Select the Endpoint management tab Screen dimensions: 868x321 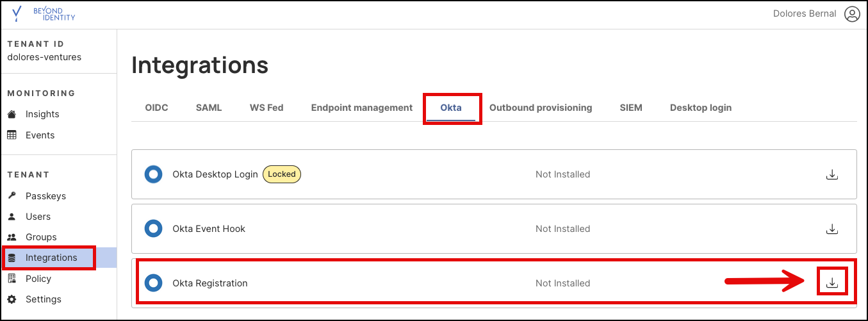(x=361, y=108)
